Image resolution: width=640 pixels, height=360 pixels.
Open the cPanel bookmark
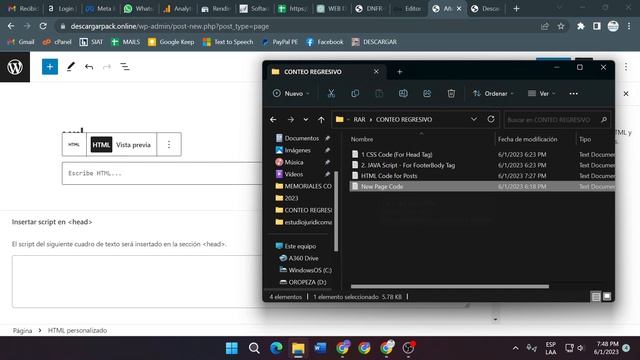click(57, 42)
